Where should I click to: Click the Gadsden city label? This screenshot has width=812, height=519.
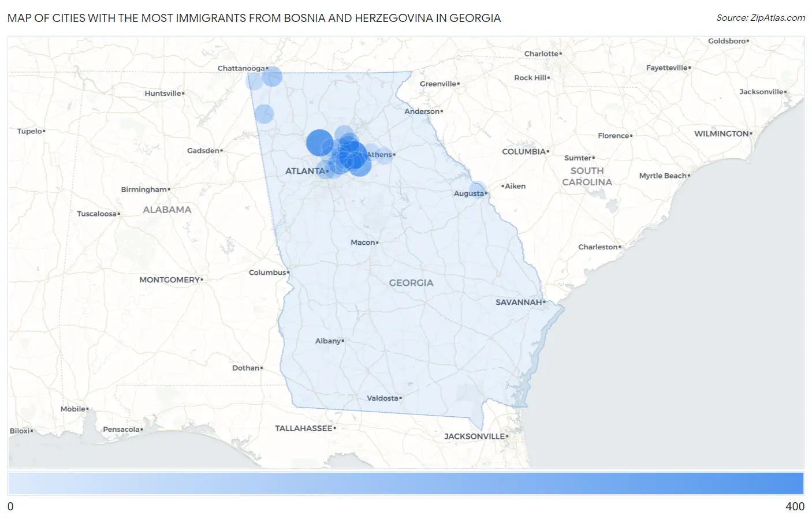[x=203, y=151]
